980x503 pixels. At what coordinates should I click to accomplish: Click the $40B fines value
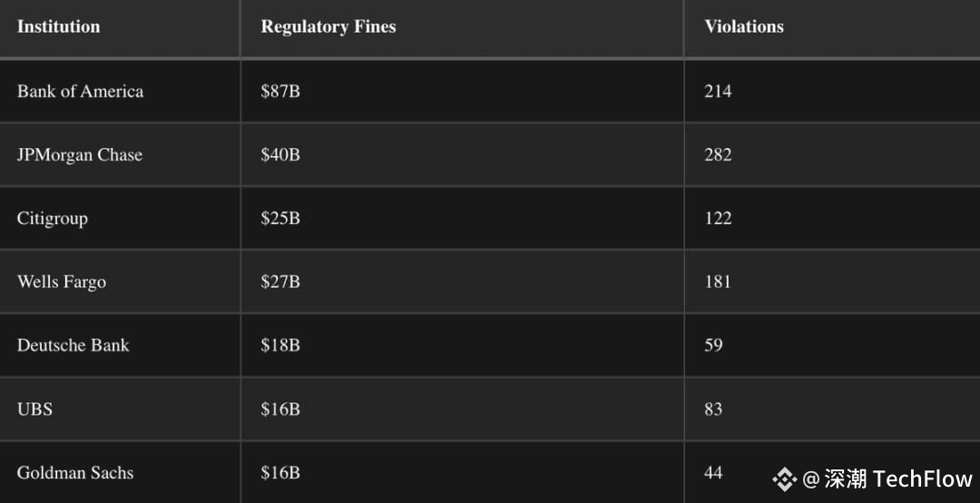coord(280,155)
